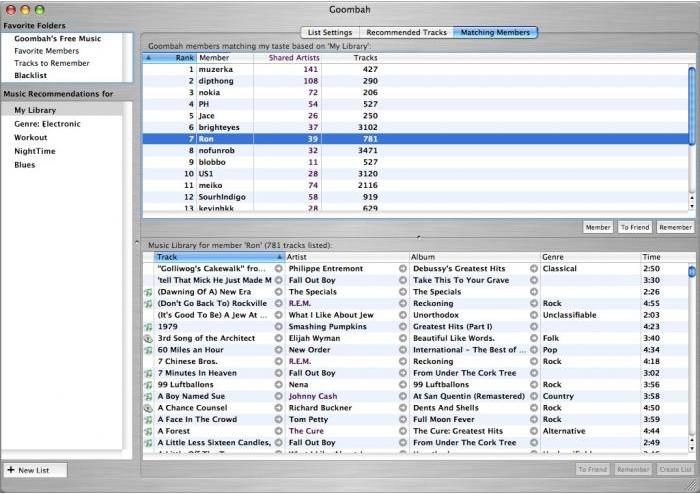Click the arrow icon after track '7 Chinese Bros.'

point(279,361)
